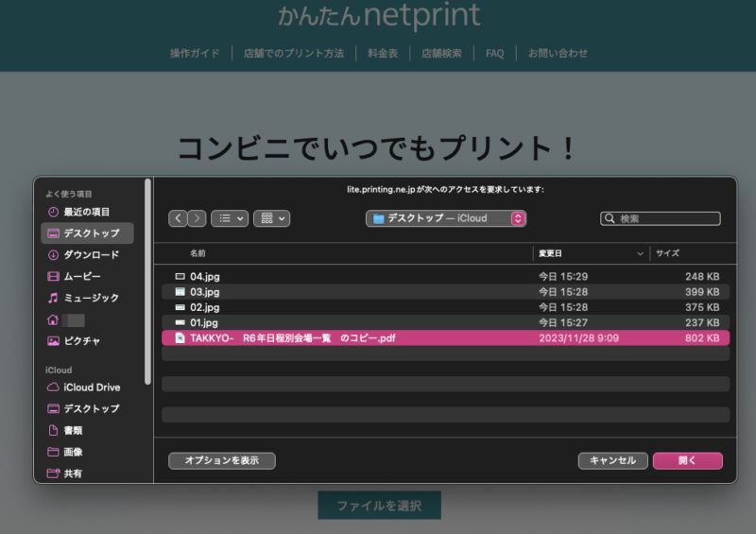This screenshot has height=534, width=756.
Task: Open the icon grouping dropdown
Action: click(271, 218)
